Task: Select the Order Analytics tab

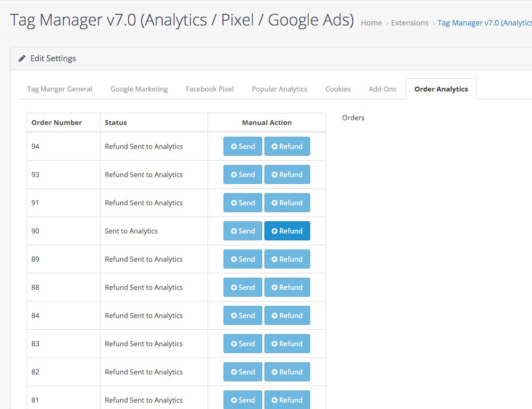Action: 441,89
